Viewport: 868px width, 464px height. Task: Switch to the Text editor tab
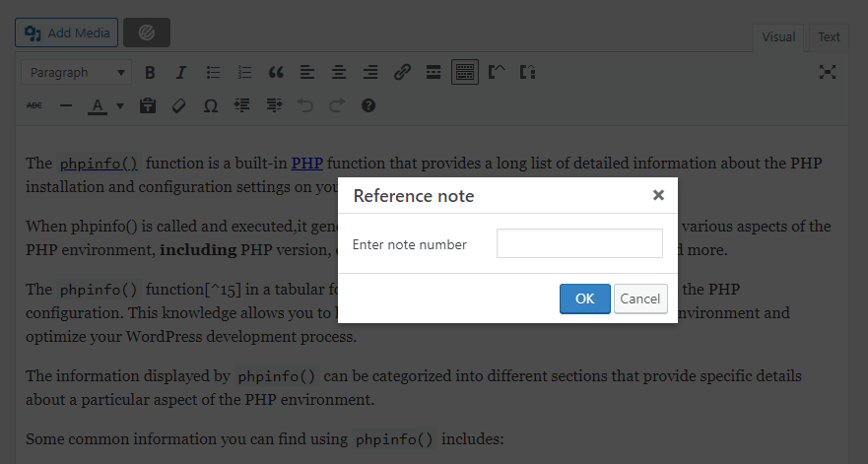pos(829,37)
